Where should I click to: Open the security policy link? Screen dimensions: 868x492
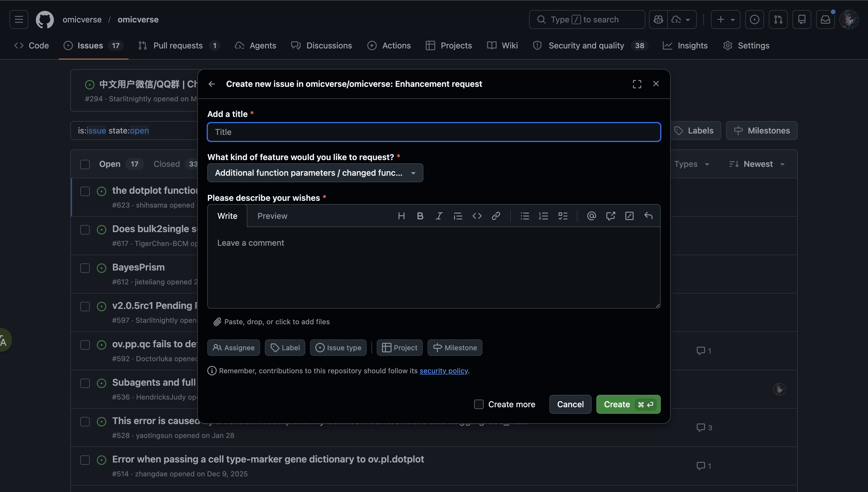pyautogui.click(x=443, y=371)
